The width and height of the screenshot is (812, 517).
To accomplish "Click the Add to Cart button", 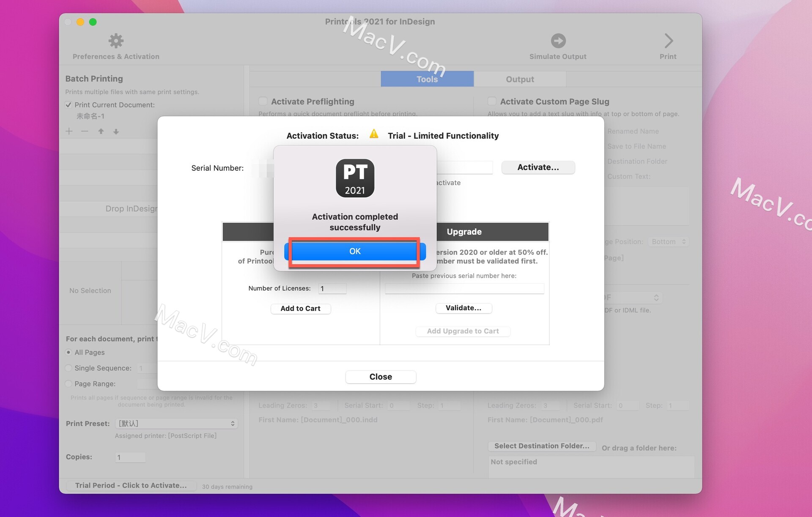I will pyautogui.click(x=300, y=309).
